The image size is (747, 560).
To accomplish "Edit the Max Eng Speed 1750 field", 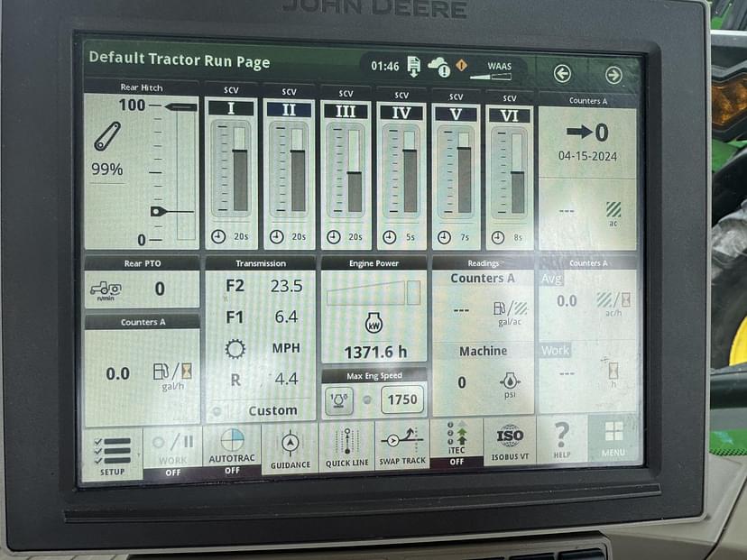I will [x=402, y=399].
